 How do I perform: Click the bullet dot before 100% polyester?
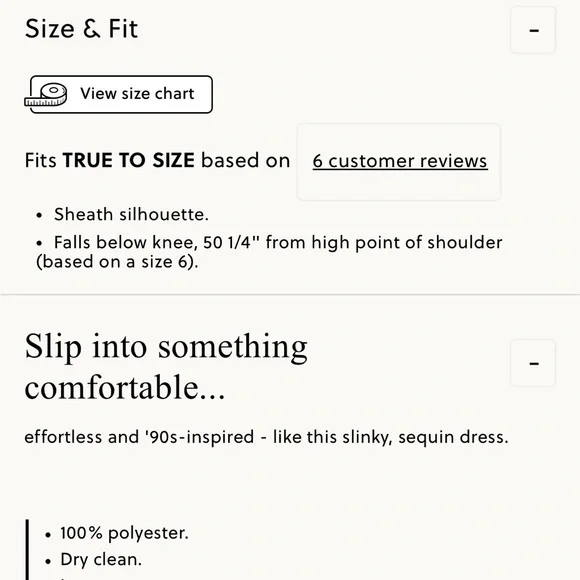[48, 535]
